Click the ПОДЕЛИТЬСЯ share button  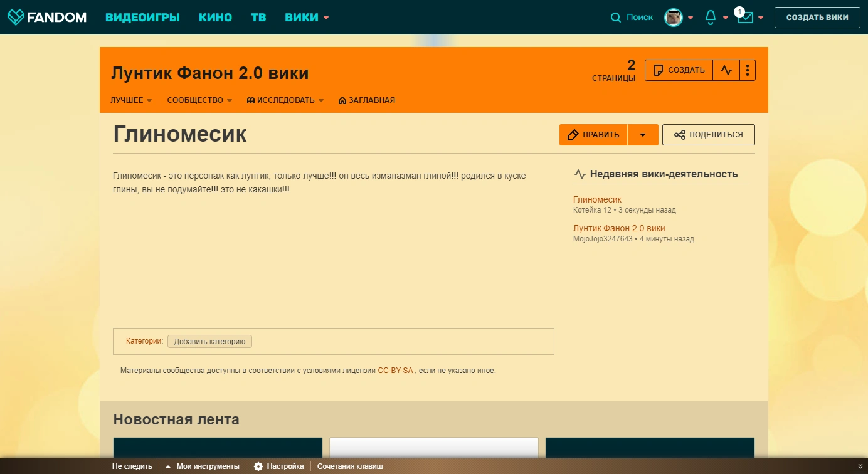pos(709,135)
